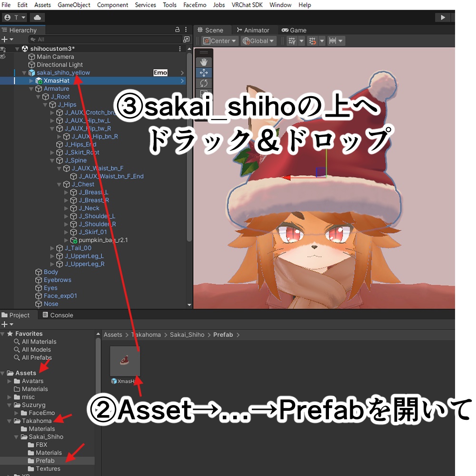Toggle grid visibility icon

[x=292, y=41]
